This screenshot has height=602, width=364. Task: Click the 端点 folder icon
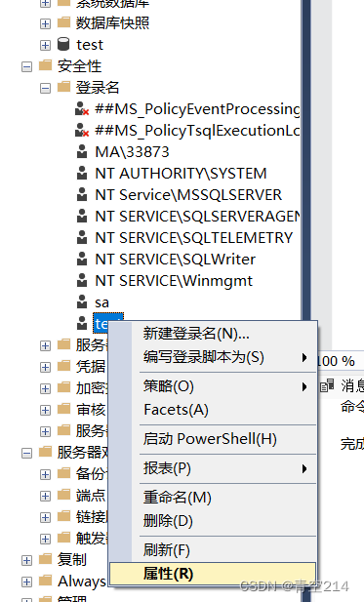tap(63, 496)
